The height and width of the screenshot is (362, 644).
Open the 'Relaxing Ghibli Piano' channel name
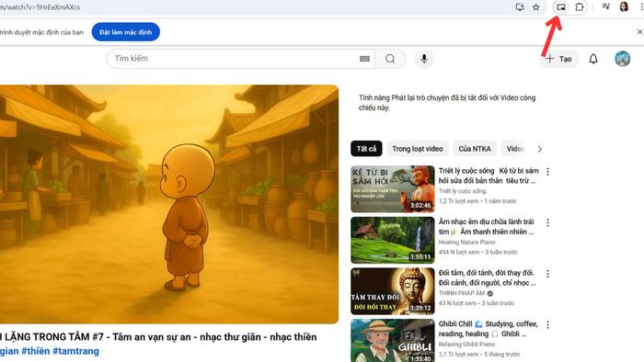466,345
